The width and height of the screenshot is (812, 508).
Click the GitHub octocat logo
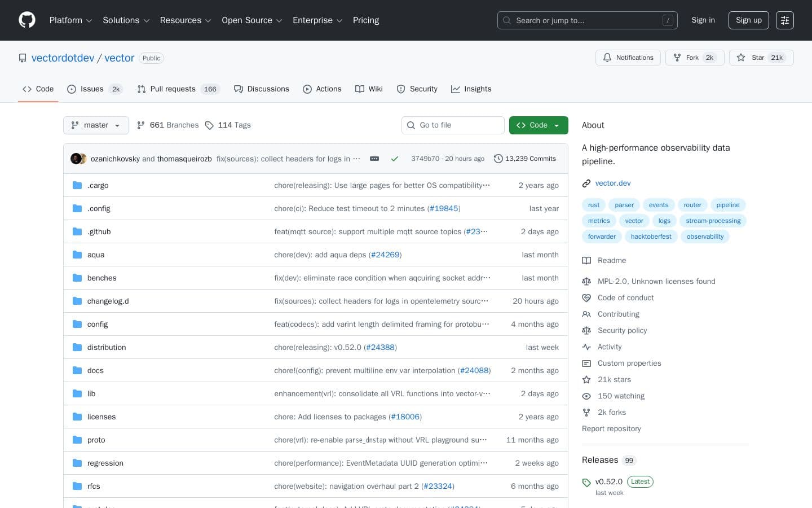tap(27, 20)
